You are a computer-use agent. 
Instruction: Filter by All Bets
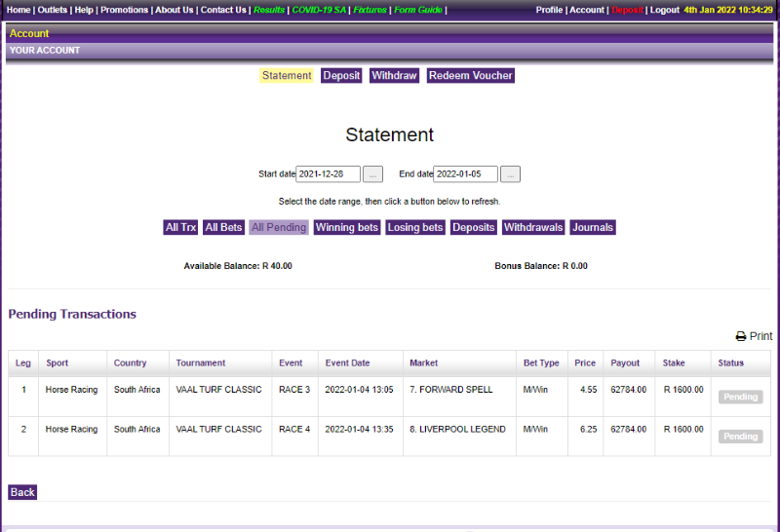[x=223, y=228]
